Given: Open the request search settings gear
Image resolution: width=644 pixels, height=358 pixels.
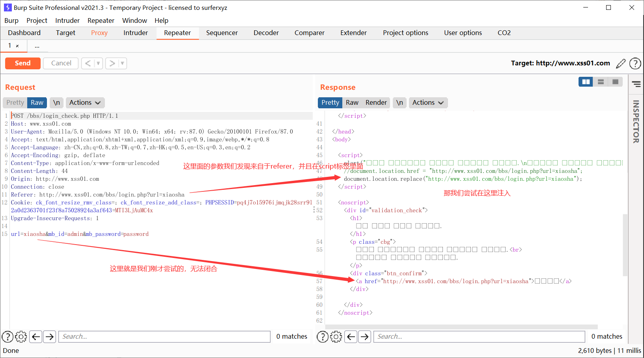Looking at the screenshot, I should click(21, 337).
